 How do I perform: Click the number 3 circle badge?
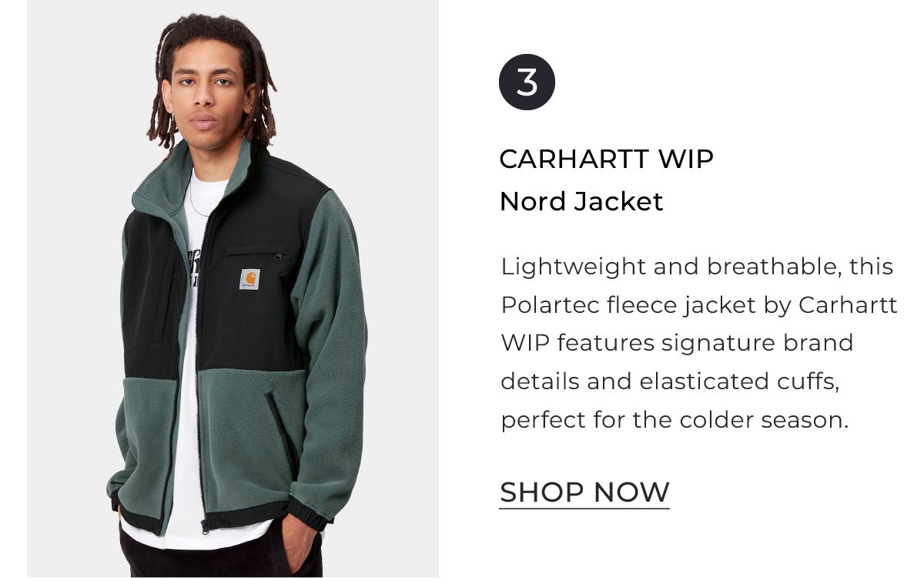[527, 82]
